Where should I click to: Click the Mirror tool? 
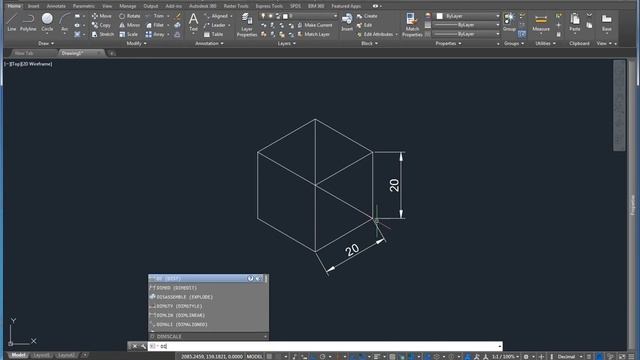click(x=129, y=25)
